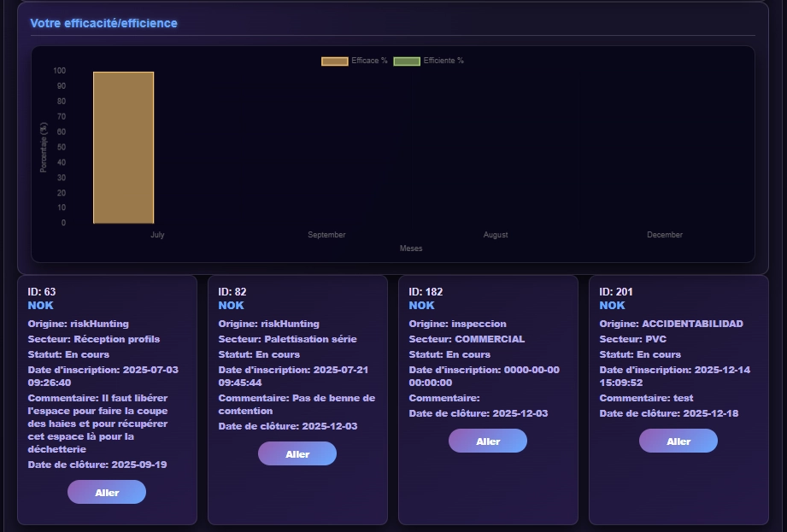
Task: Select the NOK status on card ID 63
Action: pos(40,306)
